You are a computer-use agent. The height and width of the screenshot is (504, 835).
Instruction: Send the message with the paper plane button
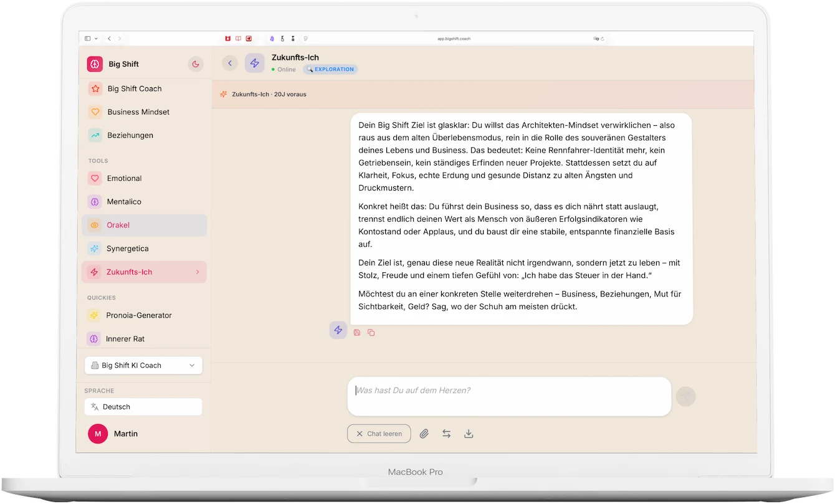point(686,396)
